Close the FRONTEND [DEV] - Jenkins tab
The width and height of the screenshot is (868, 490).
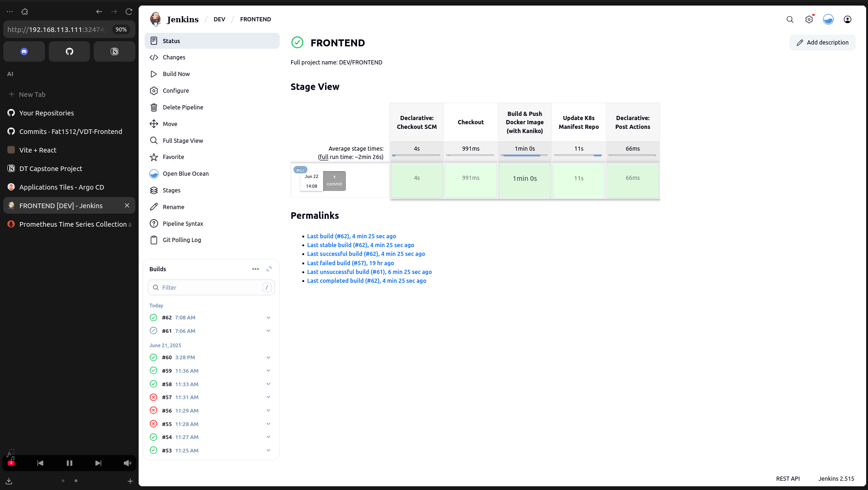pyautogui.click(x=127, y=205)
